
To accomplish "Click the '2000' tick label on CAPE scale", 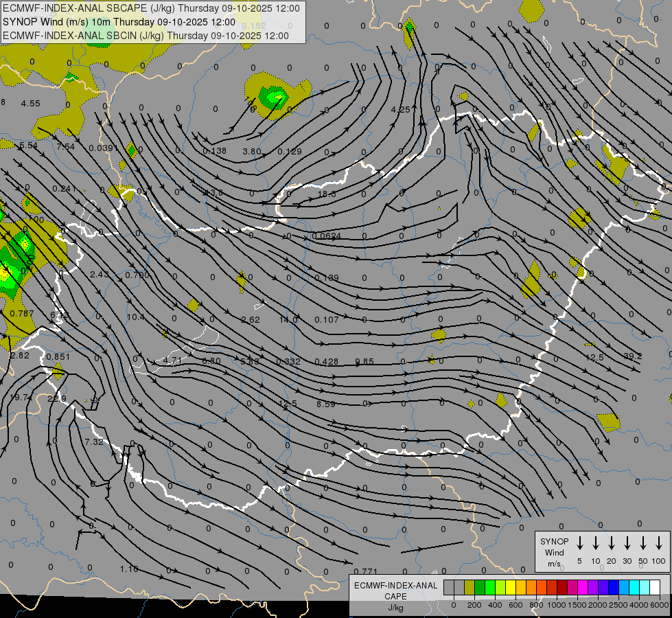I will 598,605.
